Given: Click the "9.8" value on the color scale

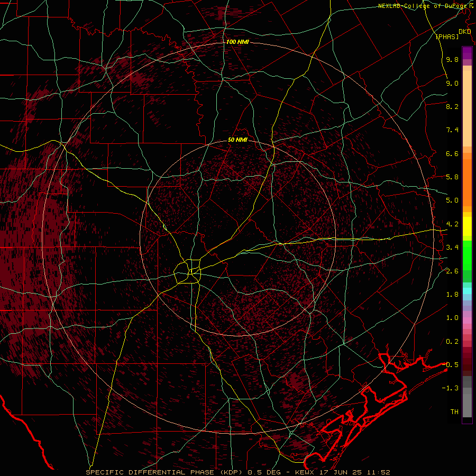Looking at the screenshot, I should click(452, 59).
